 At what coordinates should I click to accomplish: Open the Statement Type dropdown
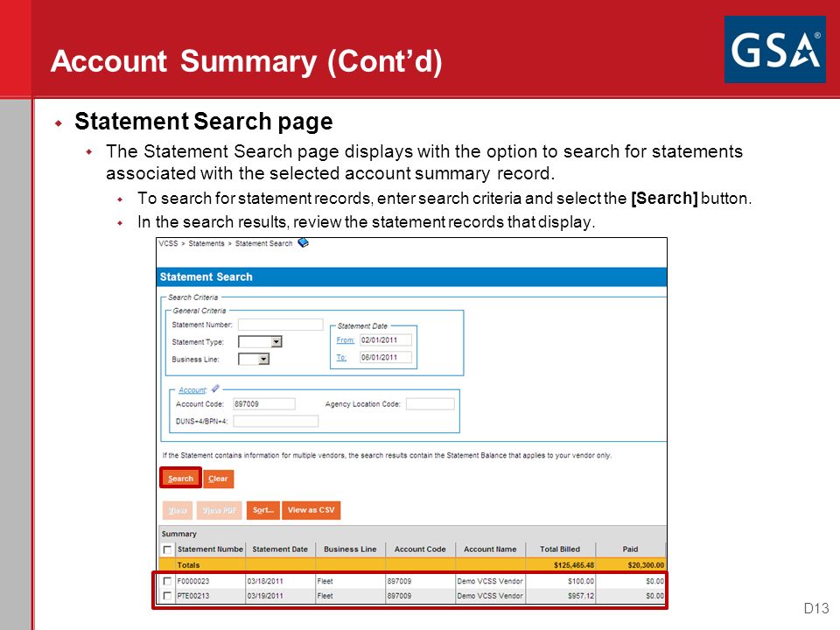click(x=261, y=342)
